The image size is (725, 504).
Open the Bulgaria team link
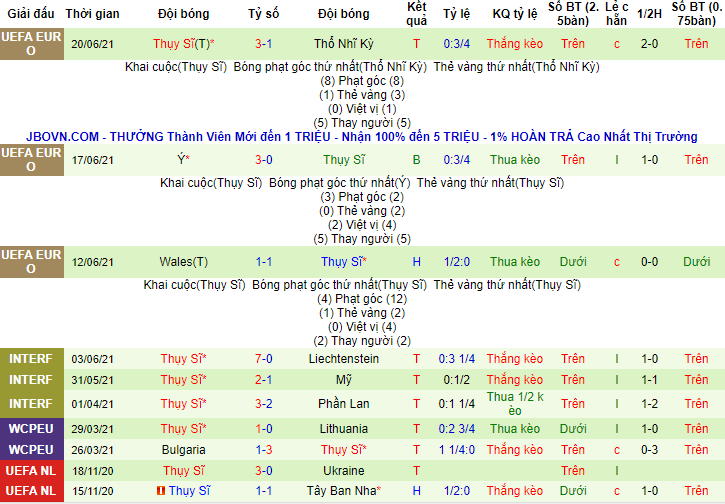tap(183, 450)
